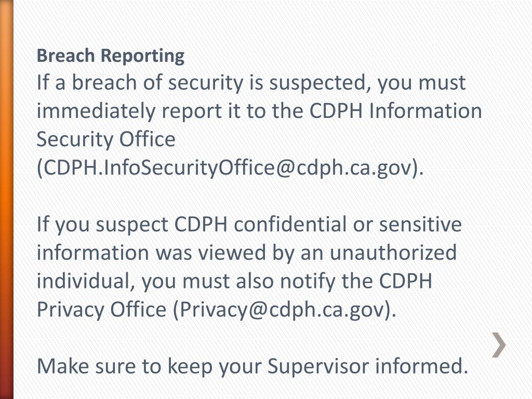This screenshot has width=532, height=399.
Task: Click the line starting 'If you suspect CDPH'
Action: [249, 224]
